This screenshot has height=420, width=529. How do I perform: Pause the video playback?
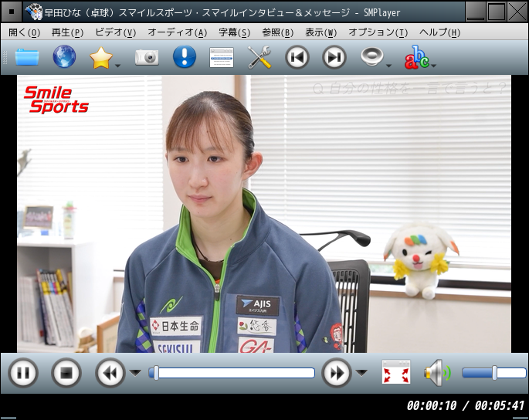click(x=23, y=373)
